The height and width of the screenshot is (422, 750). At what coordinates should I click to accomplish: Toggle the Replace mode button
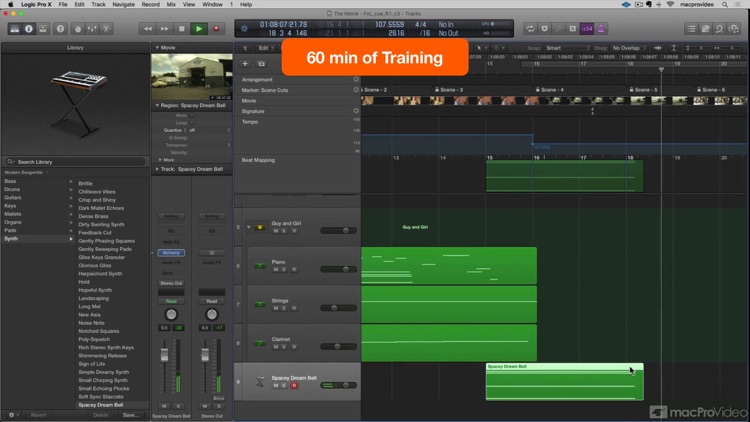pos(544,29)
